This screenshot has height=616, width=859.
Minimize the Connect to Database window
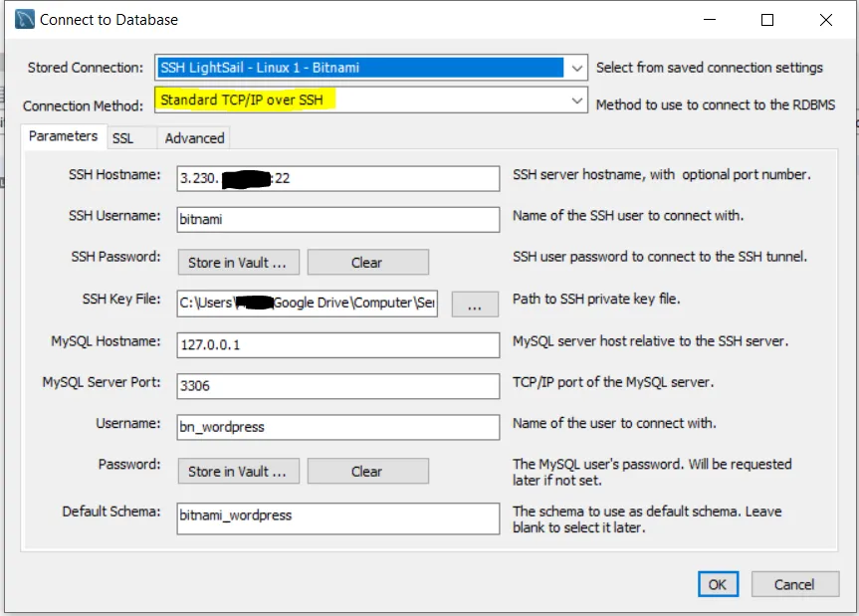tap(710, 20)
